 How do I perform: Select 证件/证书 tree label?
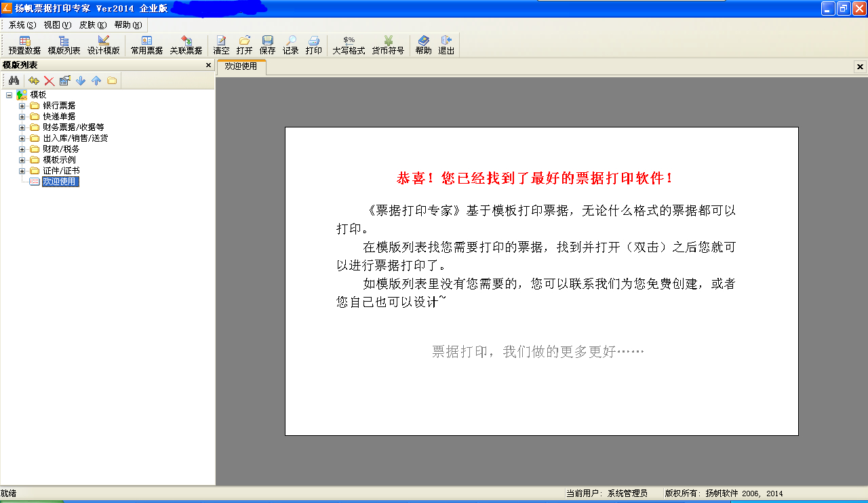click(61, 171)
